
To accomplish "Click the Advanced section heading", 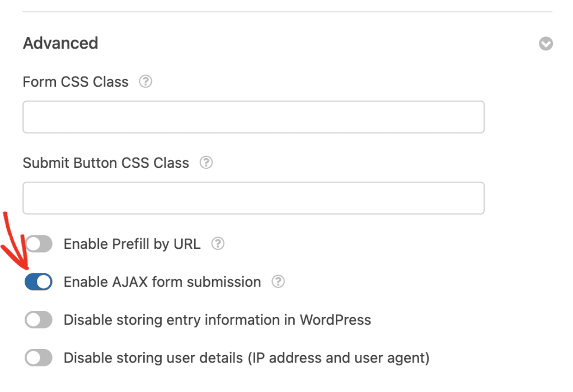I will [60, 43].
